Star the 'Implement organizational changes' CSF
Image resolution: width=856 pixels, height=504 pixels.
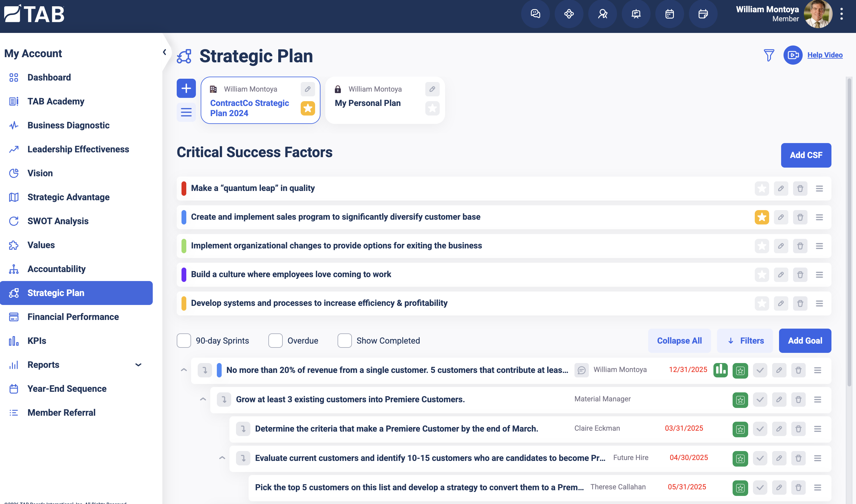[x=762, y=246]
